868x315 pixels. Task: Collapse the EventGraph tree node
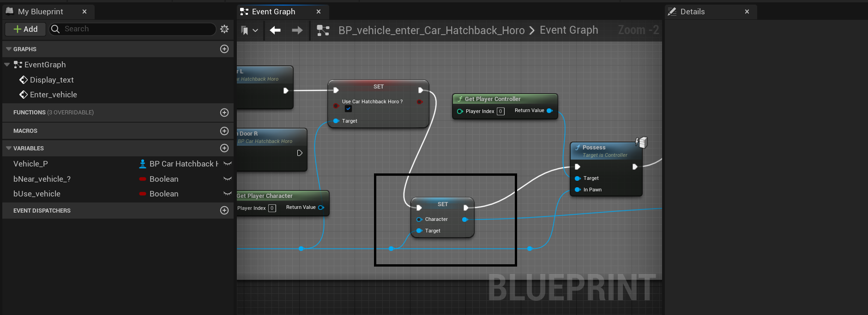click(7, 65)
